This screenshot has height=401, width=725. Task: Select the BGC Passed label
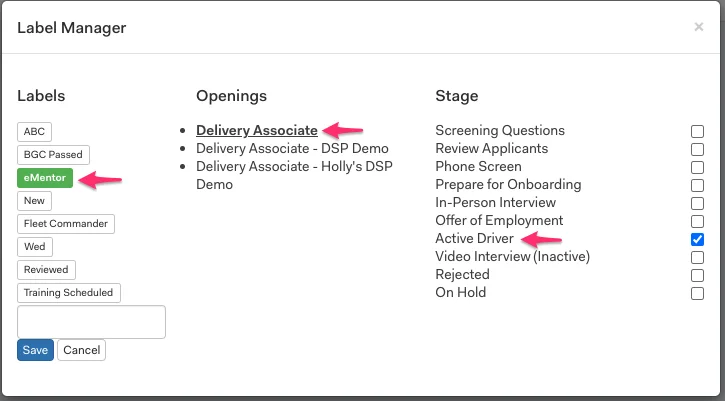click(x=53, y=155)
